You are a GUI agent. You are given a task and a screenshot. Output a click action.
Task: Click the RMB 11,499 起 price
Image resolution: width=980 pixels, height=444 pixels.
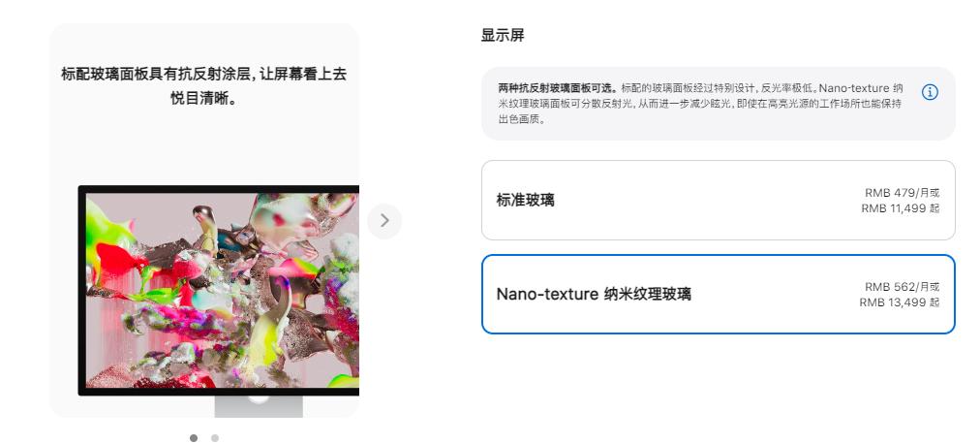pyautogui.click(x=900, y=208)
